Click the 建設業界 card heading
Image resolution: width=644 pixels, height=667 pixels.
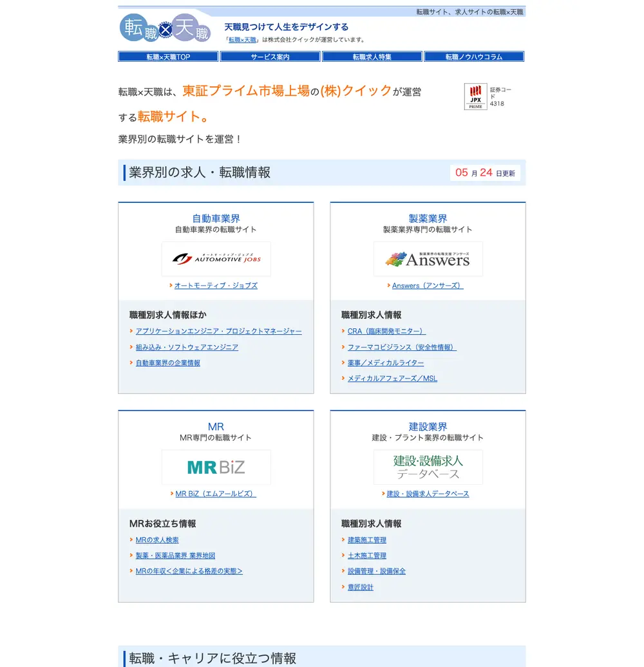[x=428, y=427]
